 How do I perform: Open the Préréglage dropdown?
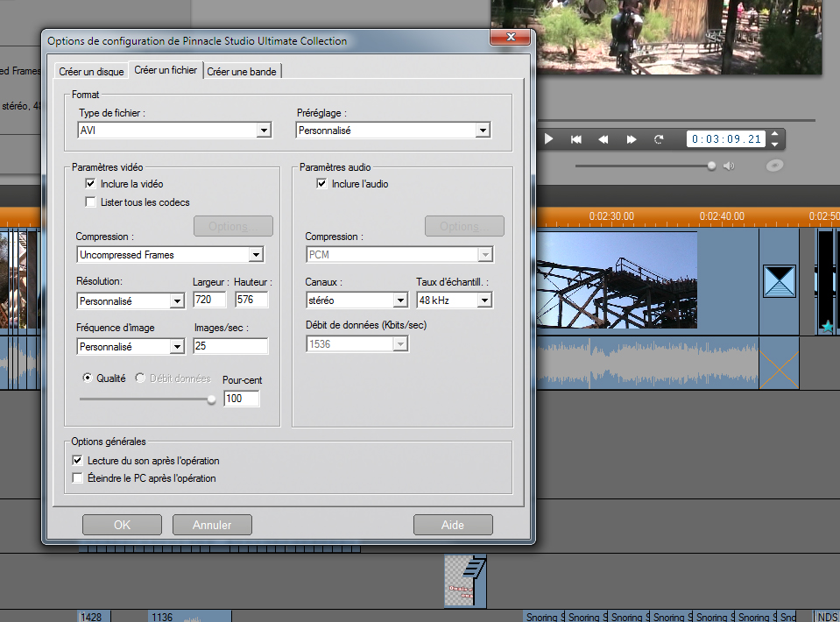point(483,131)
